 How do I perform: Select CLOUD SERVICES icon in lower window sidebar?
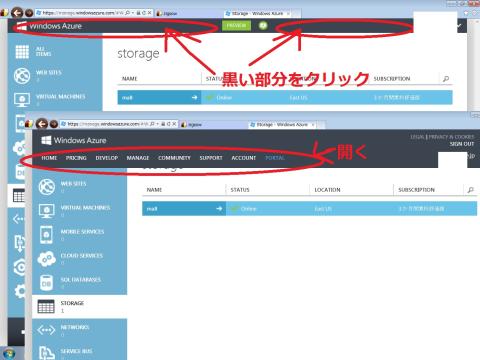point(47,259)
